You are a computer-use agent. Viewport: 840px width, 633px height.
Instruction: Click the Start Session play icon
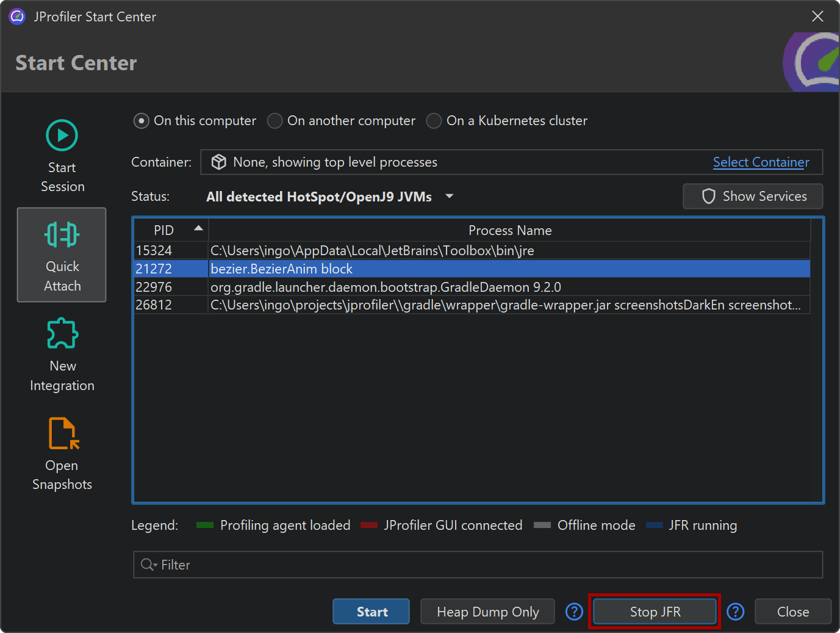point(62,136)
